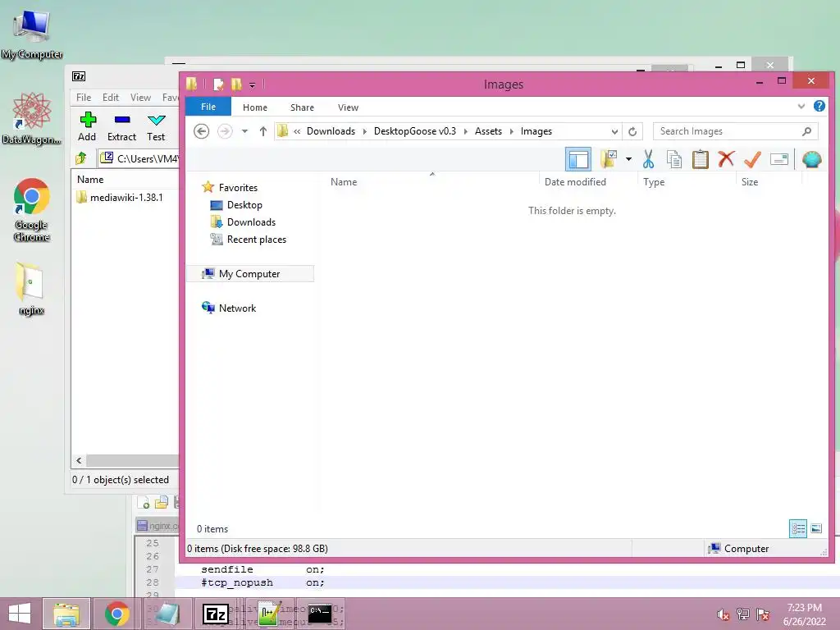This screenshot has width=840, height=630.
Task: Expand the ribbon with the chevron
Action: click(x=801, y=106)
